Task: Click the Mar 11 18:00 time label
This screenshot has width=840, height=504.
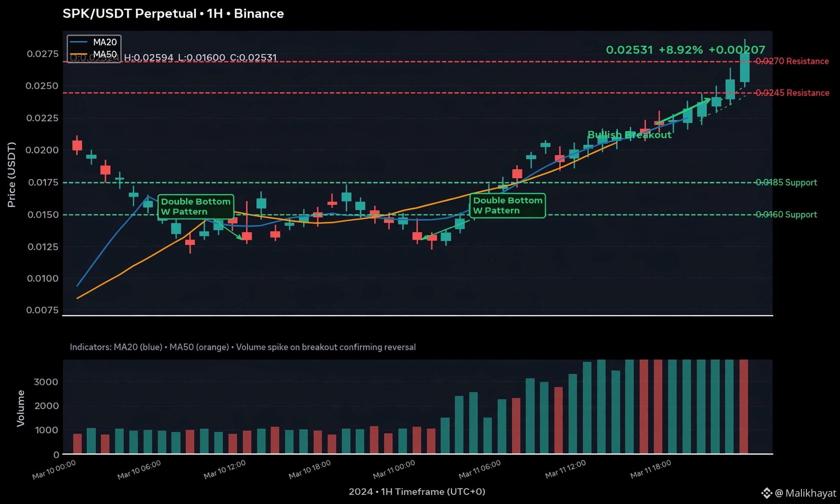Action: [651, 470]
